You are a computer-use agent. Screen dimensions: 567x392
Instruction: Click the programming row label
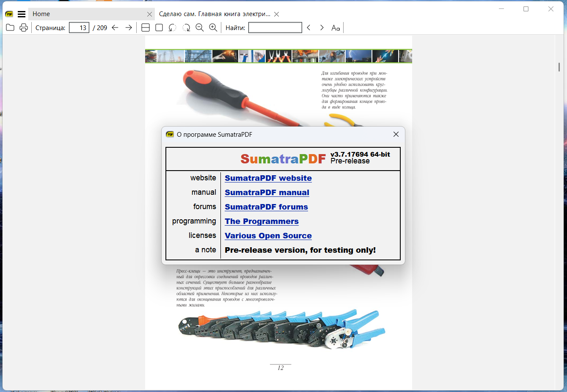coord(194,221)
